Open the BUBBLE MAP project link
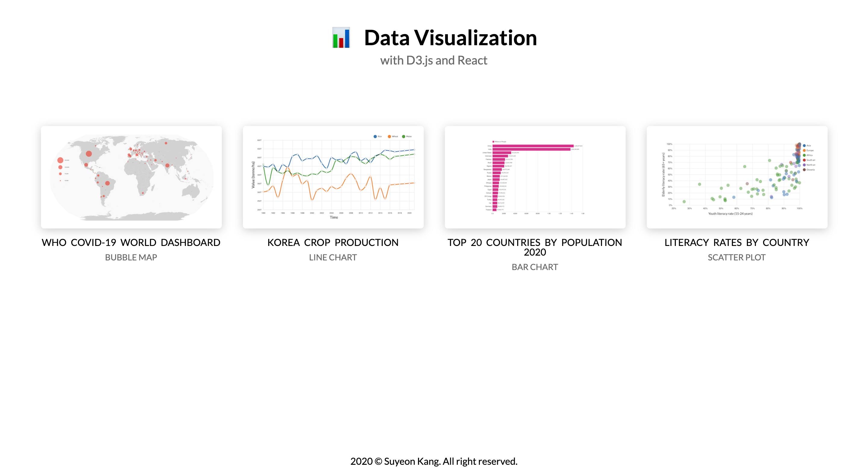 point(131,257)
